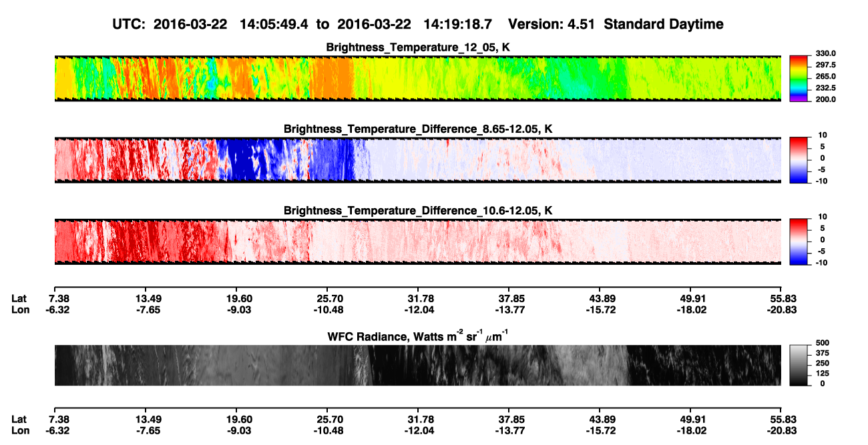The image size is (868, 445).
Task: Click the 'Lon' label above the WFC panel
Action: (19, 310)
